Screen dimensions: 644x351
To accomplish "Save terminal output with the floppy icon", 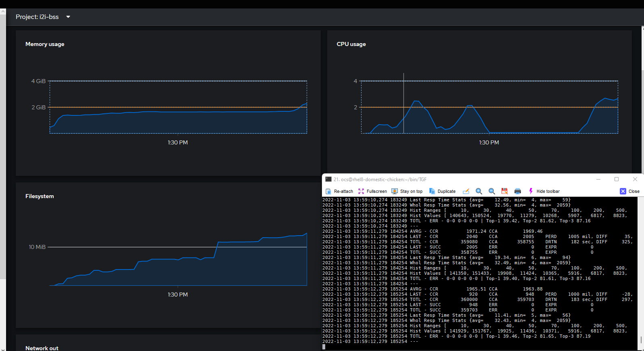I will (504, 191).
